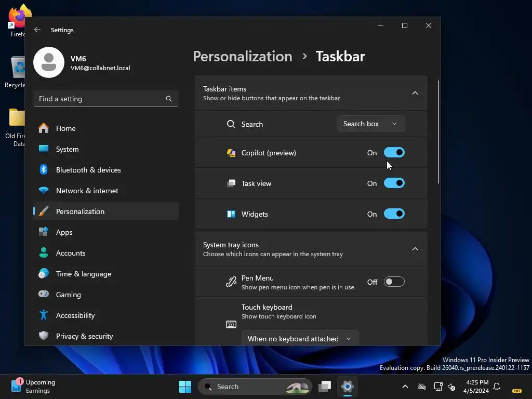Click the Home house icon in the sidebar
Viewport: 532px width, 399px height.
(44, 128)
